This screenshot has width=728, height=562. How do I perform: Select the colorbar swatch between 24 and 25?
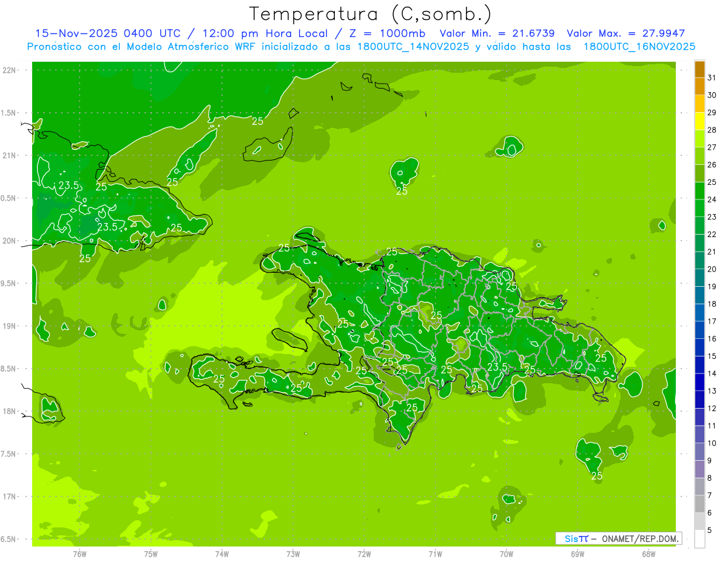(699, 191)
